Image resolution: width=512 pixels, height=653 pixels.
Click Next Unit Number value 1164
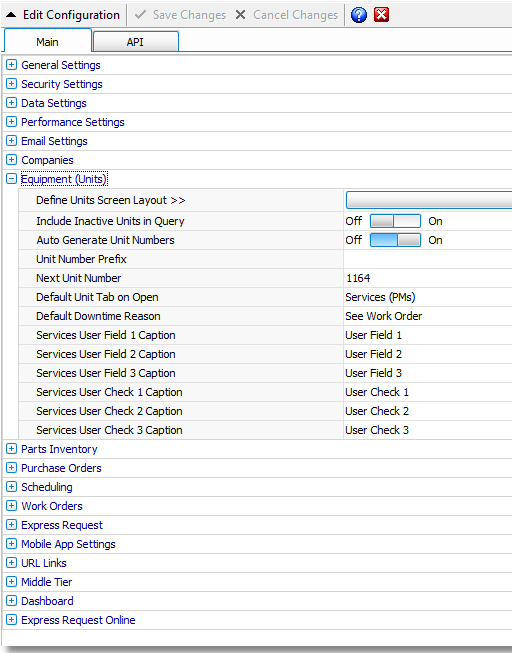(358, 278)
